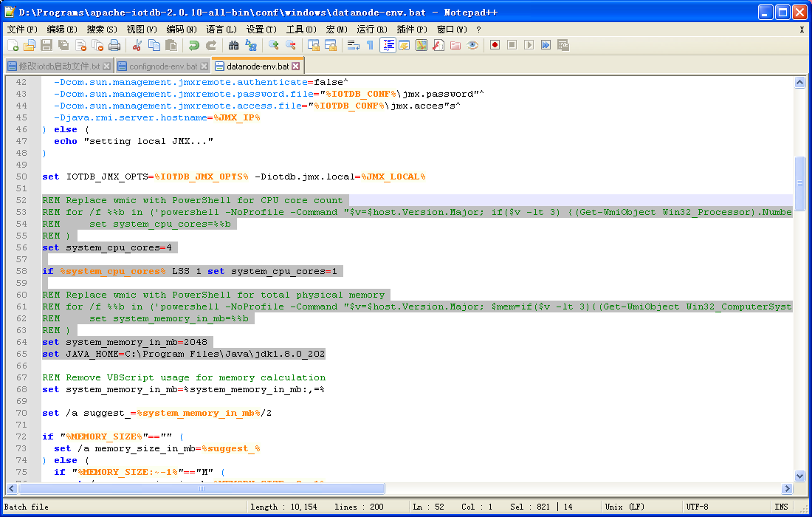The image size is (812, 517).
Task: Open the 插件(P) menu
Action: click(412, 30)
